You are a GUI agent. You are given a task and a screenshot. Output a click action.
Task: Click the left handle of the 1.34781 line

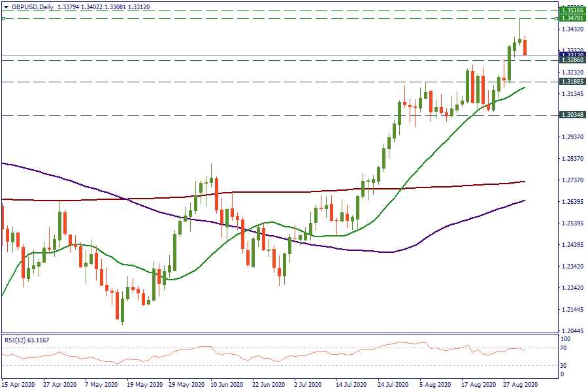[3, 19]
